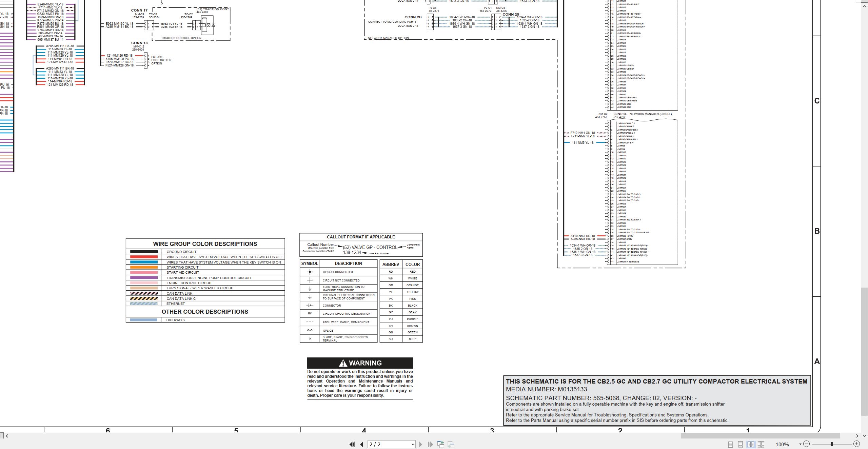
Task: Click the MEDIA NUMBER: M0135133 text
Action: click(x=546, y=389)
